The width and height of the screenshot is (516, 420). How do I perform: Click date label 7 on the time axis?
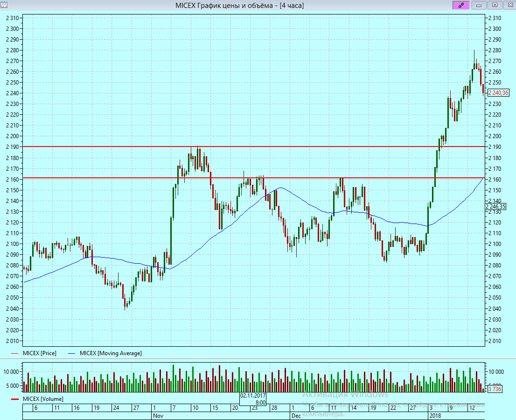(174, 408)
